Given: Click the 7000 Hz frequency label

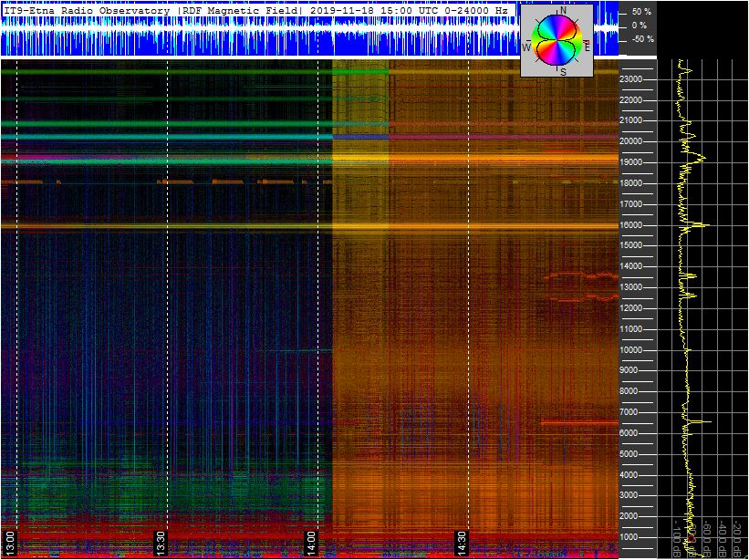Looking at the screenshot, I should (x=630, y=412).
